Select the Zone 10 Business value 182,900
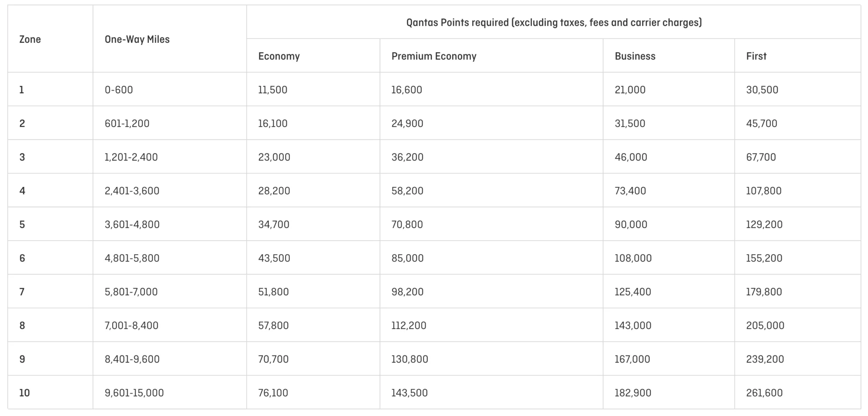Image resolution: width=868 pixels, height=416 pixels. (633, 393)
